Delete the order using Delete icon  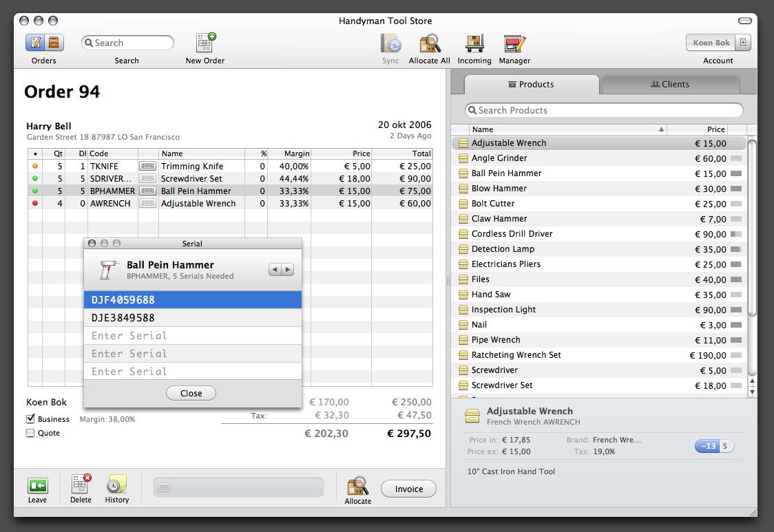coord(81,485)
